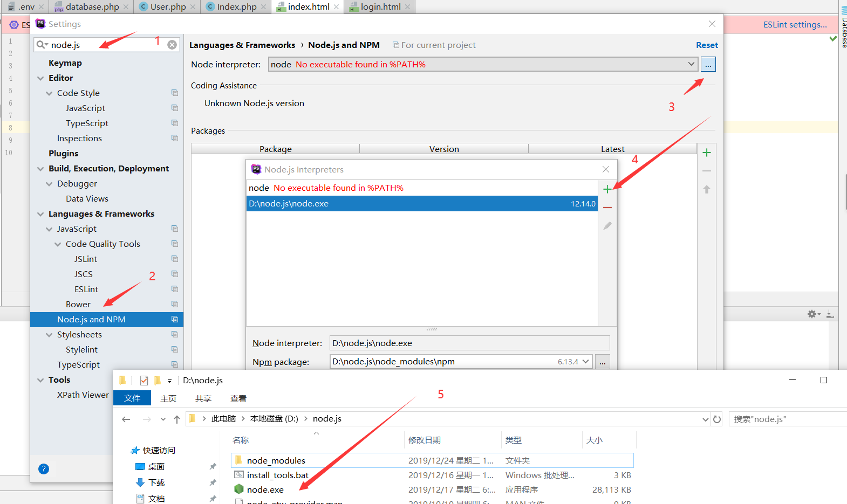Collapse the Stylesheets node
Screen dimensions: 847x504
pos(49,335)
